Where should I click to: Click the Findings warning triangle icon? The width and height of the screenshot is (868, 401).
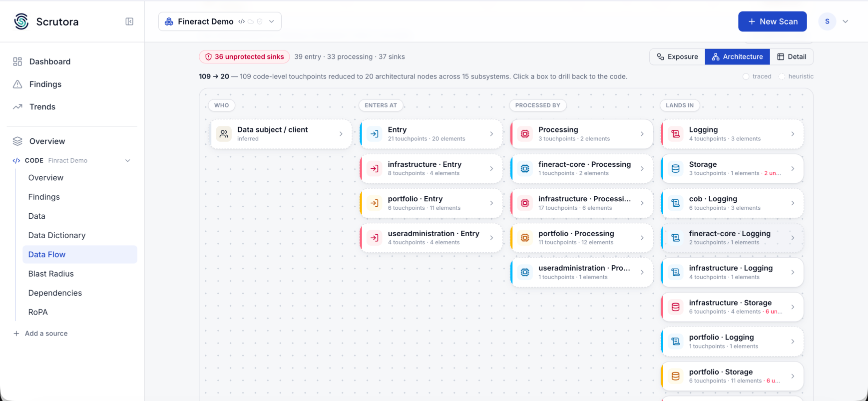pyautogui.click(x=17, y=84)
